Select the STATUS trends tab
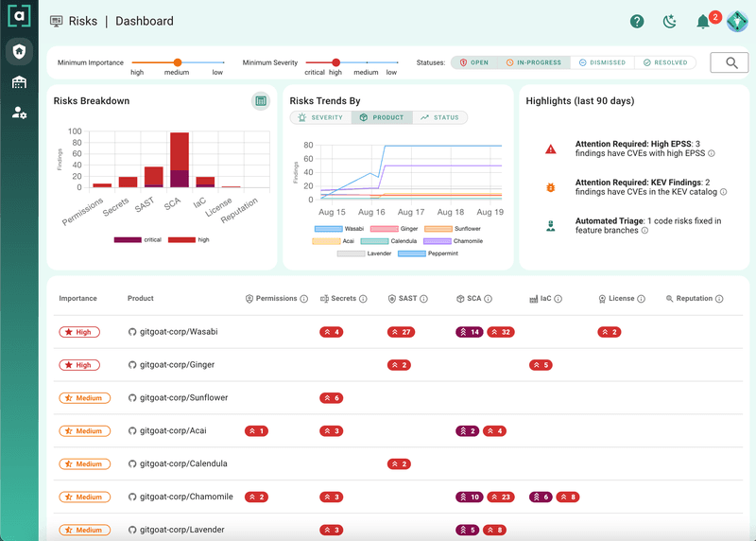The height and width of the screenshot is (541, 756). pyautogui.click(x=439, y=118)
